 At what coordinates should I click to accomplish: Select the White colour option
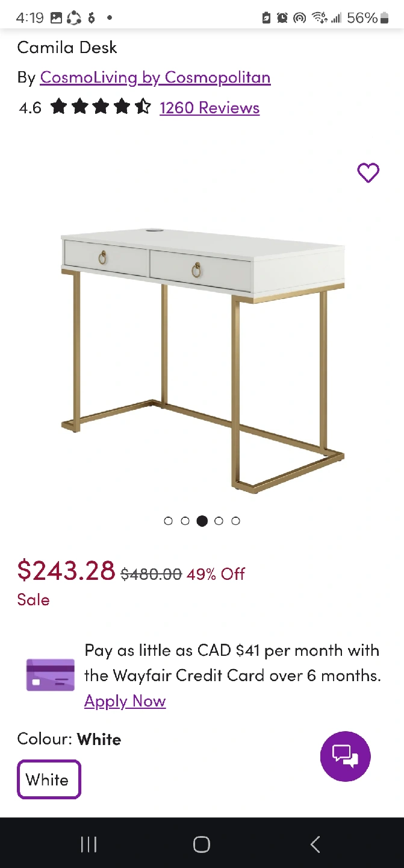49,779
